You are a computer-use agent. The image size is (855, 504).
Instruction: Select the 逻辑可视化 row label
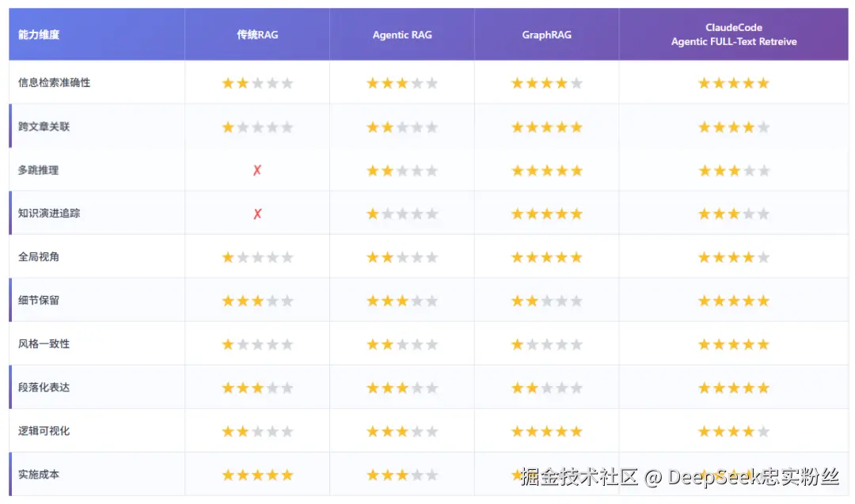[44, 431]
